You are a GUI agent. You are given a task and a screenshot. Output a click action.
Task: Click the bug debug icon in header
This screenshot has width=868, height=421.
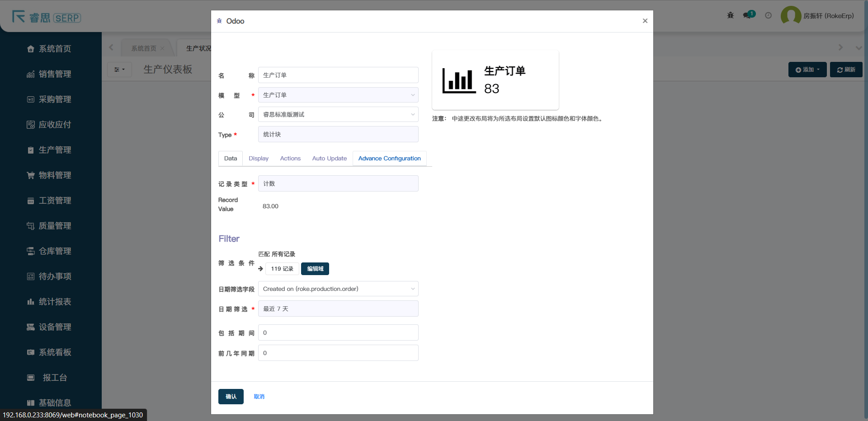730,15
